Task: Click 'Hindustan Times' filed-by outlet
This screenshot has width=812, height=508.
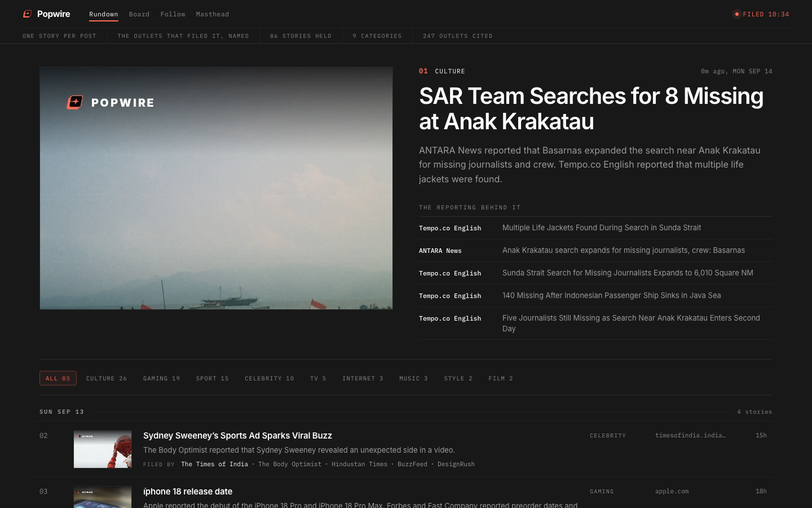Action: tap(359, 464)
